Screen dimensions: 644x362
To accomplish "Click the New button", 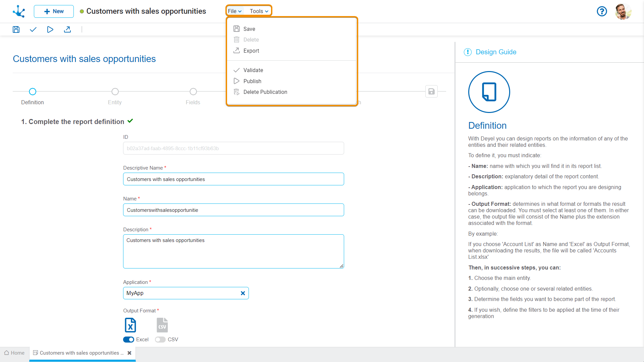I will 54,11.
